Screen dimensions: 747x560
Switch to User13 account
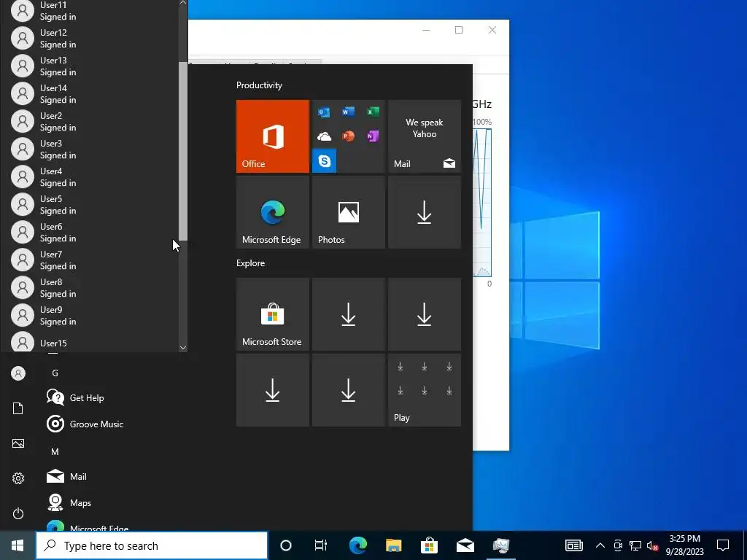pyautogui.click(x=90, y=66)
